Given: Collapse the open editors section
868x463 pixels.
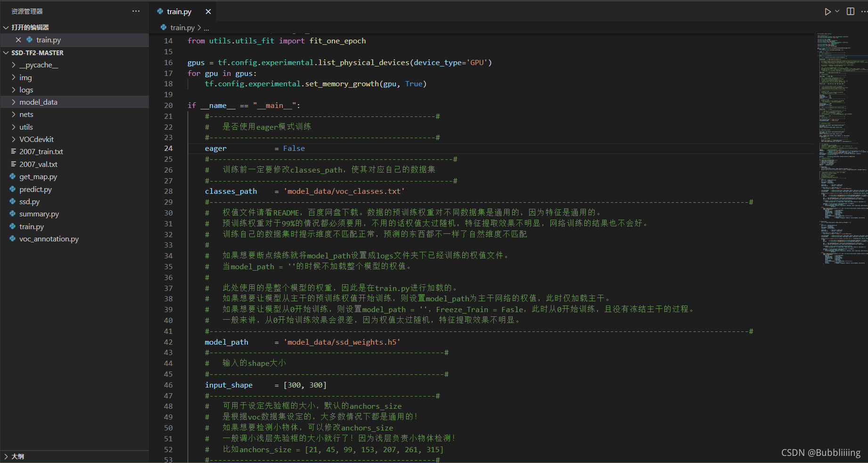Looking at the screenshot, I should 6,27.
